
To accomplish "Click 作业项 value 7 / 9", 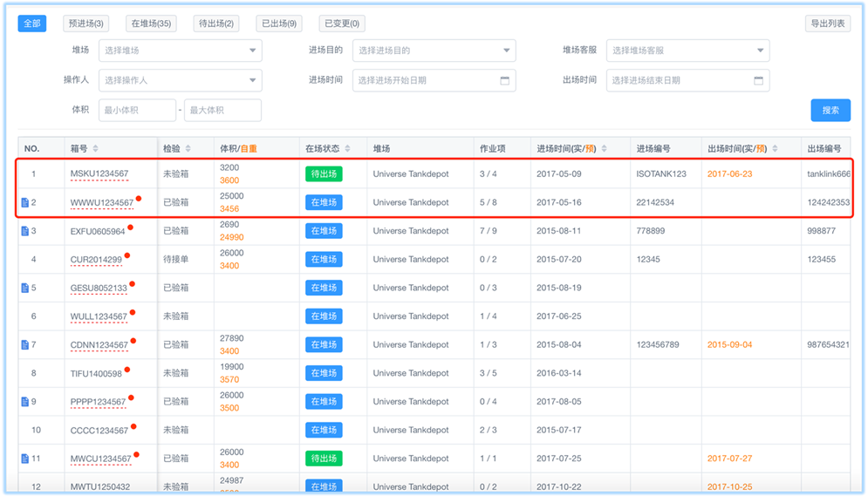I will [x=489, y=231].
